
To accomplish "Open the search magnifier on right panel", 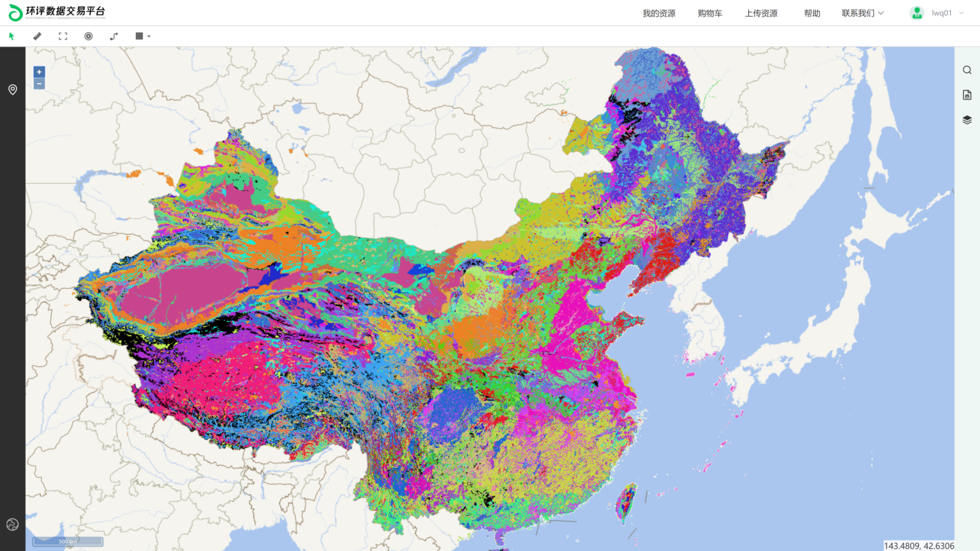I will [967, 70].
